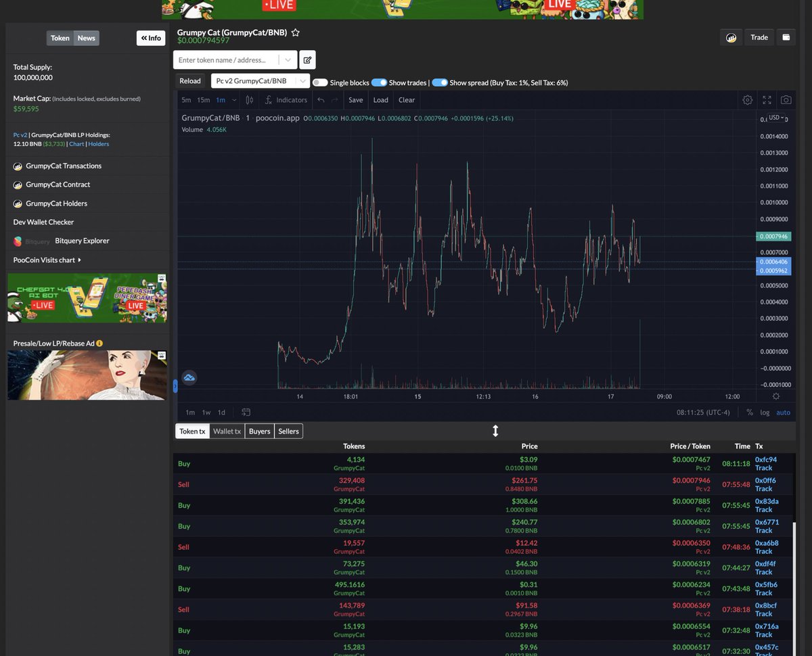Open the Pc v2 GrumpyCat/BNB pair dropdown

260,80
